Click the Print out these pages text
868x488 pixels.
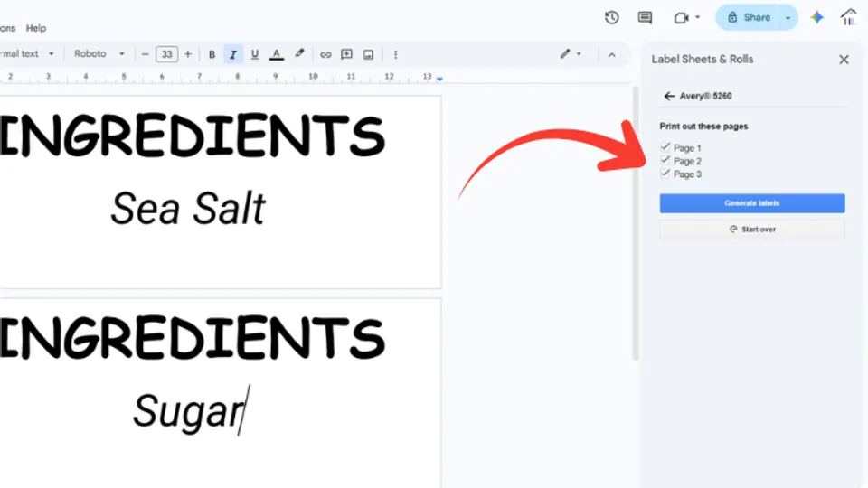click(x=703, y=127)
